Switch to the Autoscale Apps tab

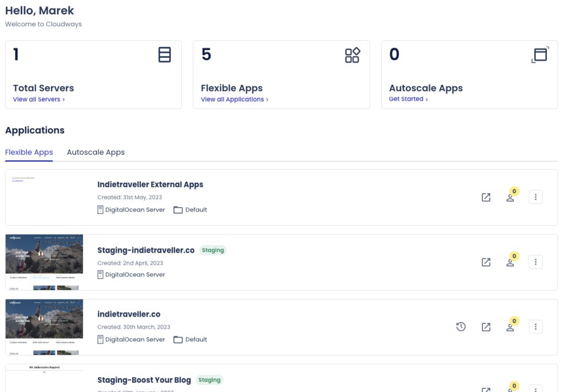(x=96, y=152)
